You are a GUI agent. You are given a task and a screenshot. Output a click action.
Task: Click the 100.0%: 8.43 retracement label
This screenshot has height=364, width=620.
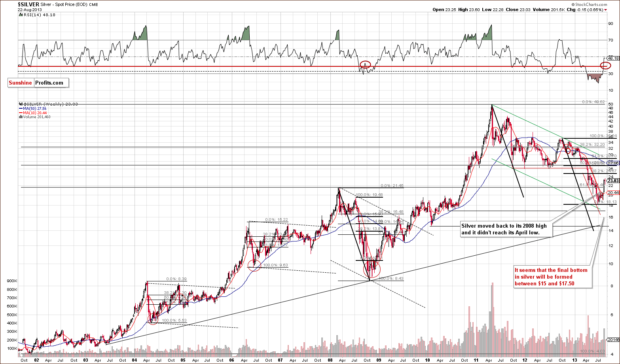391,279
